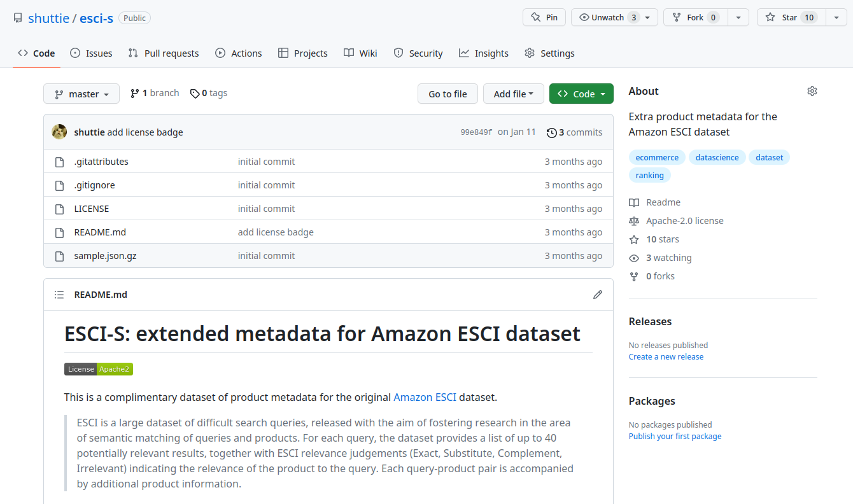Open the repository Settings tab
Screen dimensions: 853x504
click(x=549, y=53)
